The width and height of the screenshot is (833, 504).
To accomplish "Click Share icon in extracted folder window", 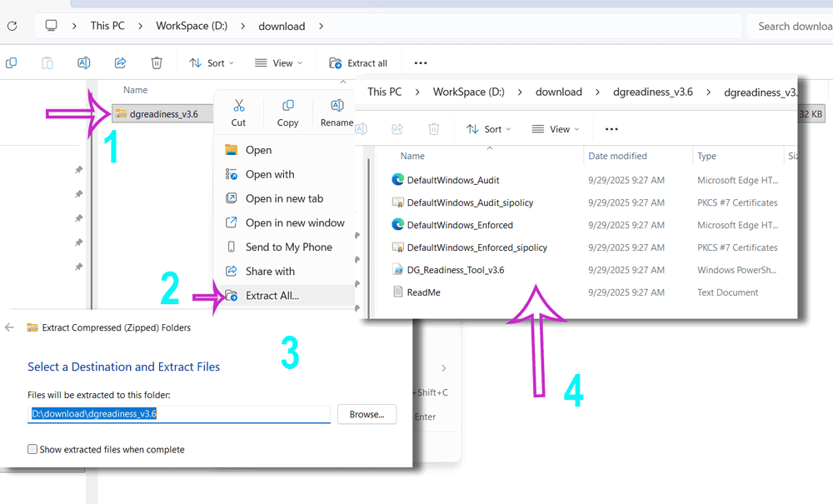I will click(x=398, y=129).
